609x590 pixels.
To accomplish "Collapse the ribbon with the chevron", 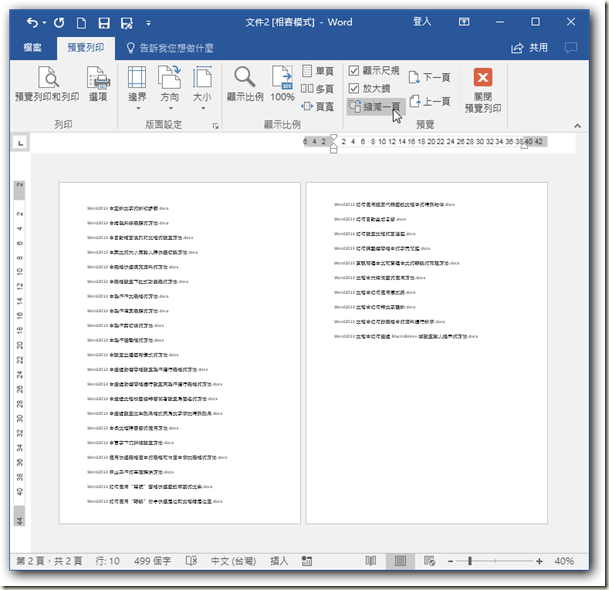I will click(577, 125).
